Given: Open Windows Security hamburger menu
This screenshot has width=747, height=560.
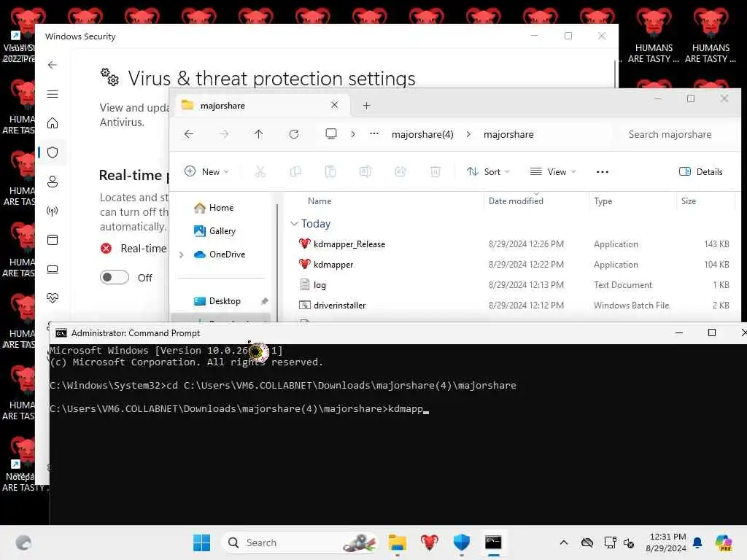Looking at the screenshot, I should coord(53,94).
